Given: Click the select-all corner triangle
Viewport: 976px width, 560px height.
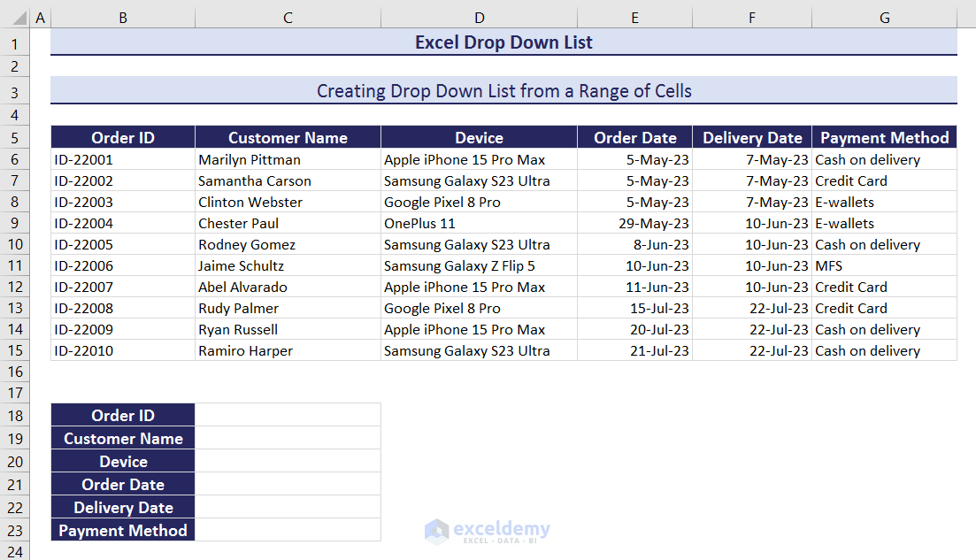Looking at the screenshot, I should 20,18.
